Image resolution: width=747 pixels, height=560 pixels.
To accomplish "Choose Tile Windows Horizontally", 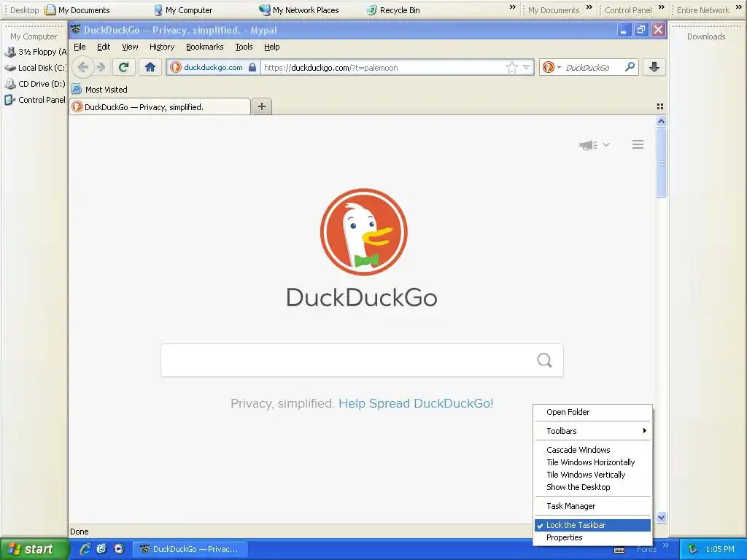I will point(592,462).
